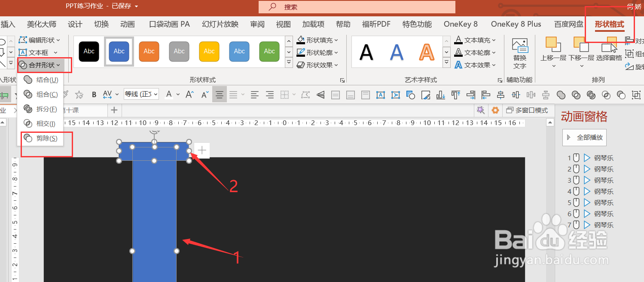The height and width of the screenshot is (282, 644).
Task: Apply the orange Abc shape style
Action: pyautogui.click(x=149, y=51)
